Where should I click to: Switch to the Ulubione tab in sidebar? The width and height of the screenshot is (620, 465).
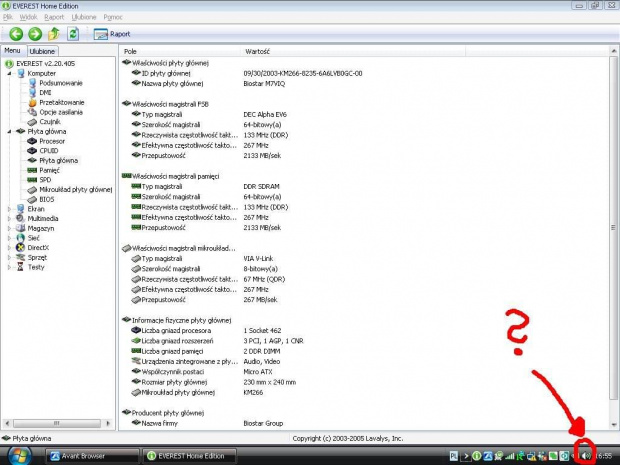[x=42, y=51]
